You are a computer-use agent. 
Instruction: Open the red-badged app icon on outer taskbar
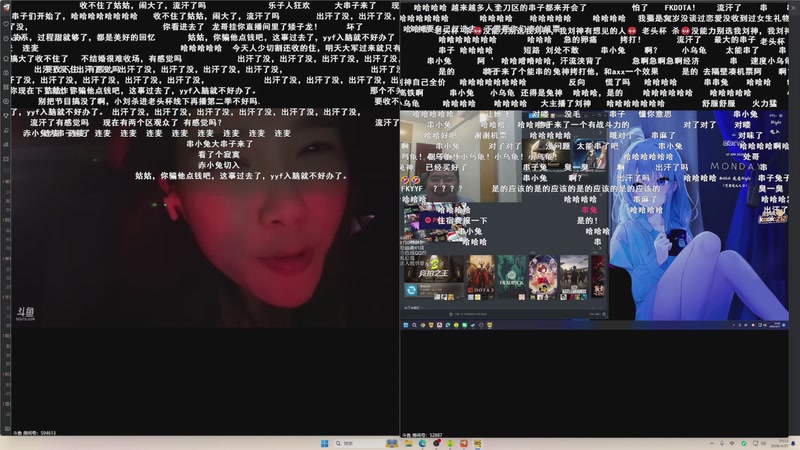tap(437, 443)
